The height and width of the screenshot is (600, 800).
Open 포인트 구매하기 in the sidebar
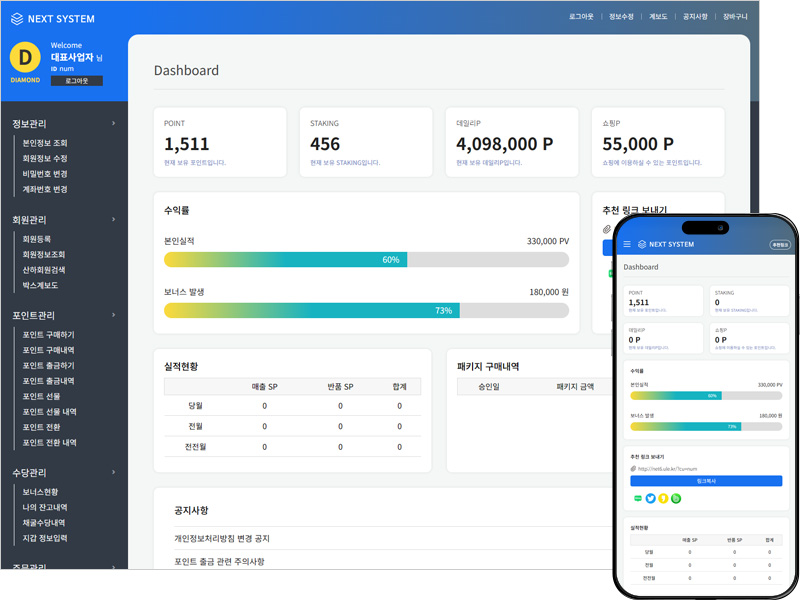click(48, 335)
